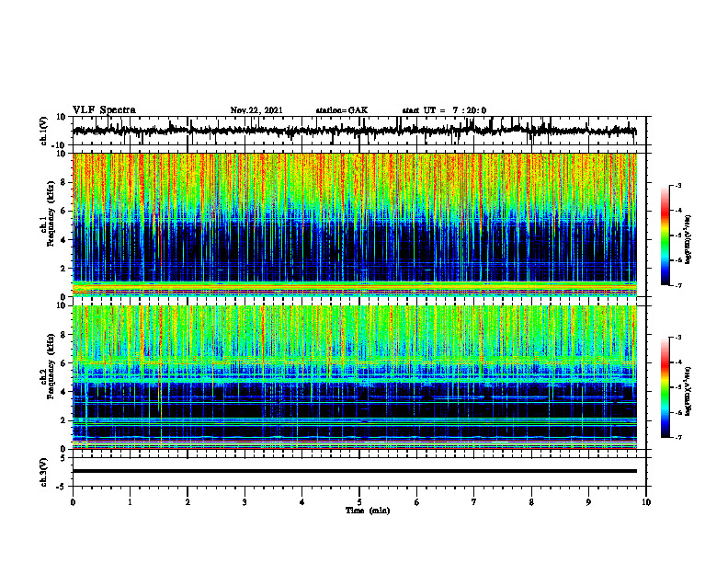Image resolution: width=728 pixels, height=563 pixels.
Task: Click time axis tick label 5
Action: tap(359, 502)
